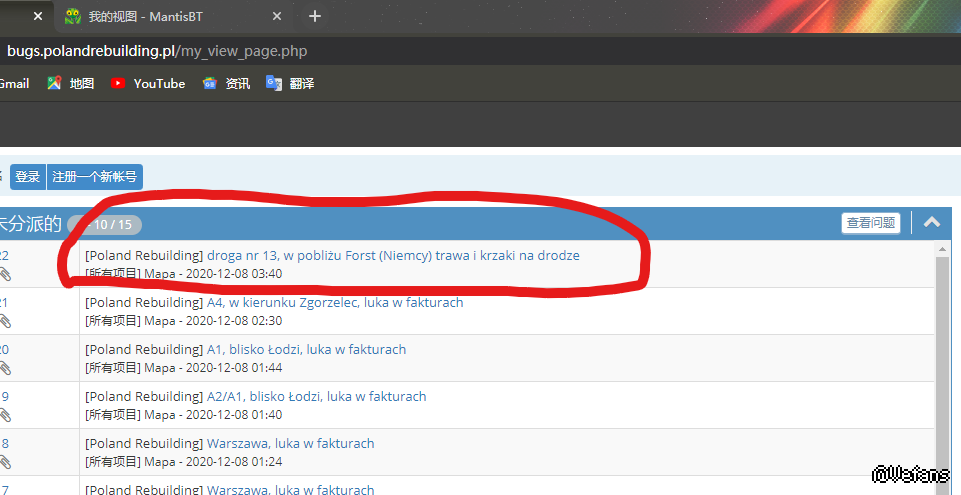Click the 查看问题 button

pyautogui.click(x=870, y=223)
